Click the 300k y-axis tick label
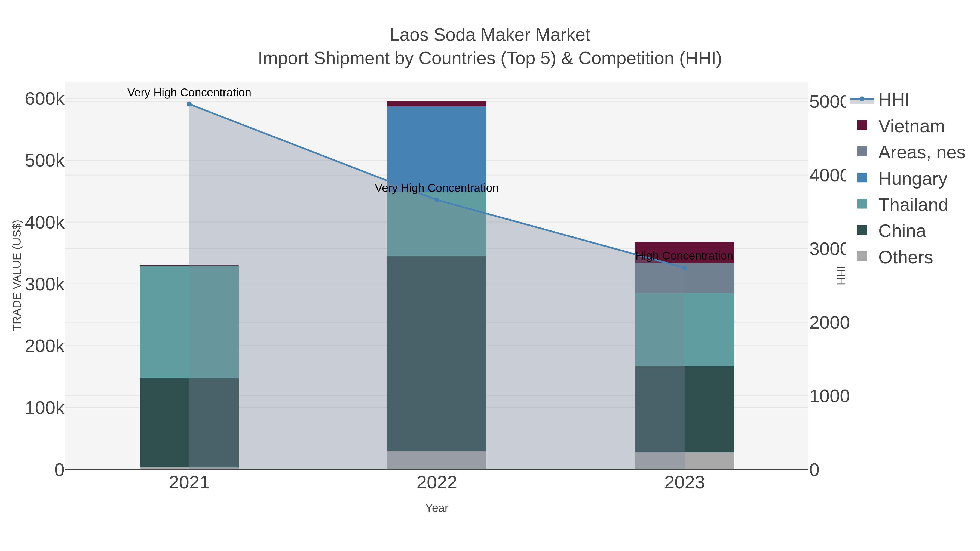The height and width of the screenshot is (551, 980). coord(45,284)
